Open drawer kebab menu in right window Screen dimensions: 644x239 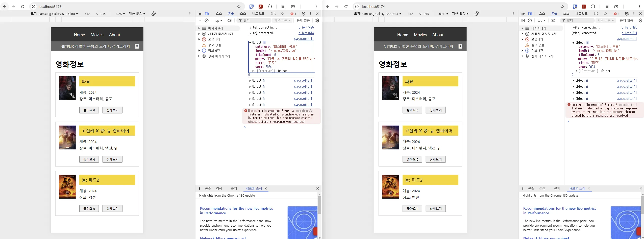(523, 188)
